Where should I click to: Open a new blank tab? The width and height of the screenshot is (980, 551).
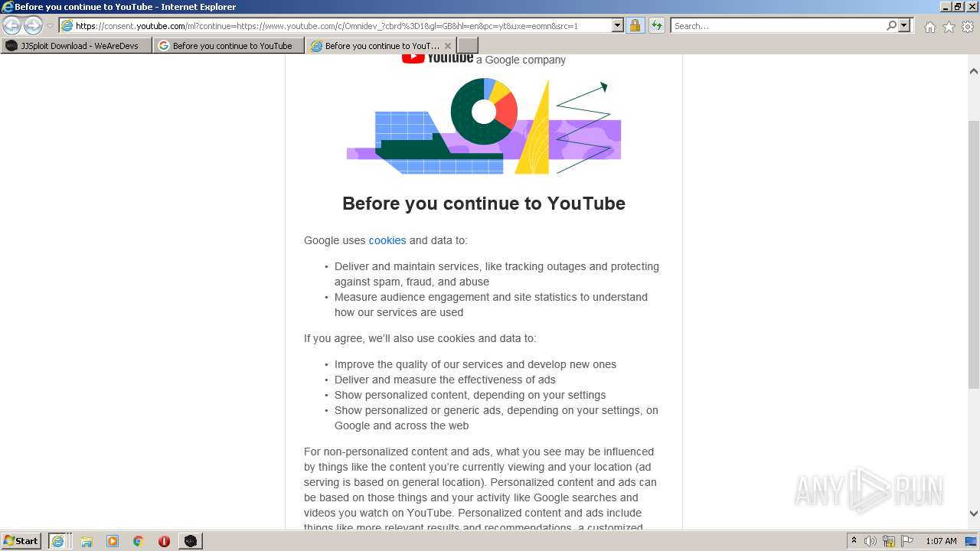(468, 46)
